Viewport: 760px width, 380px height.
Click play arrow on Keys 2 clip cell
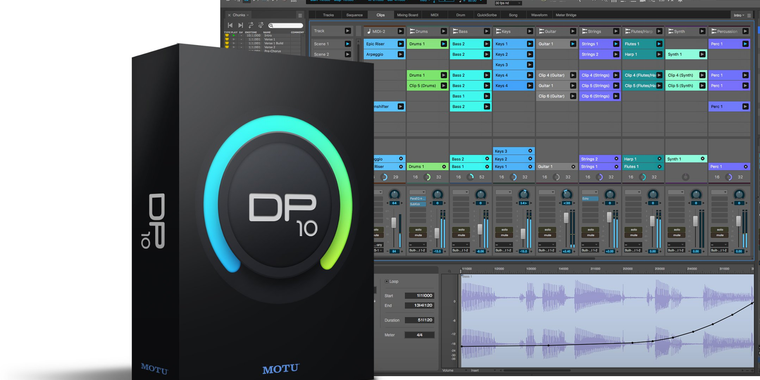[x=530, y=54]
